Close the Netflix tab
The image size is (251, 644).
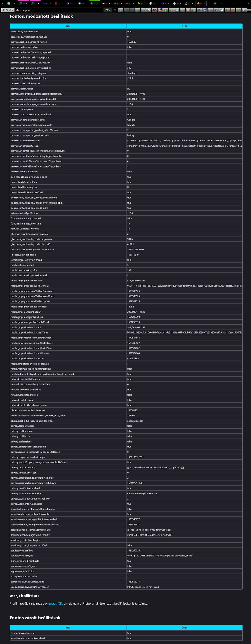pyautogui.click(x=62, y=3)
